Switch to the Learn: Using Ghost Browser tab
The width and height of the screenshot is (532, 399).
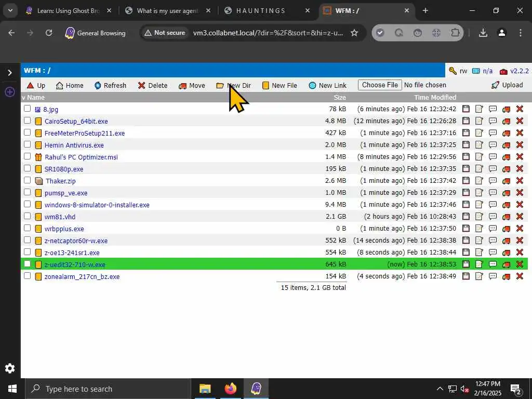point(69,11)
